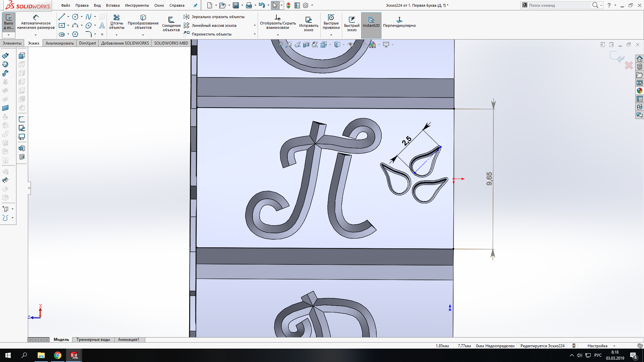Expand Linear Sketch Pattern dropdown arrow
The height and width of the screenshot is (362, 644).
click(255, 25)
